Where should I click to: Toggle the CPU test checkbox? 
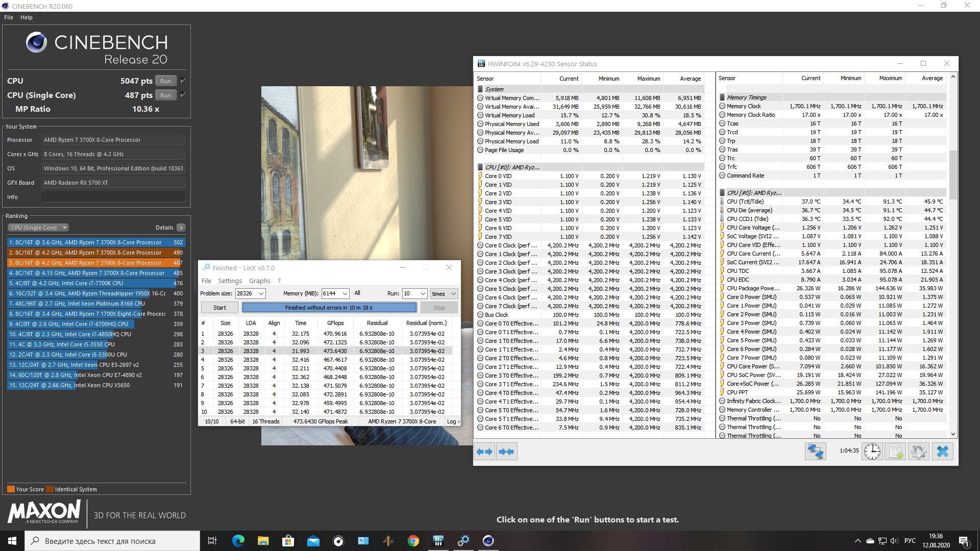(x=183, y=81)
